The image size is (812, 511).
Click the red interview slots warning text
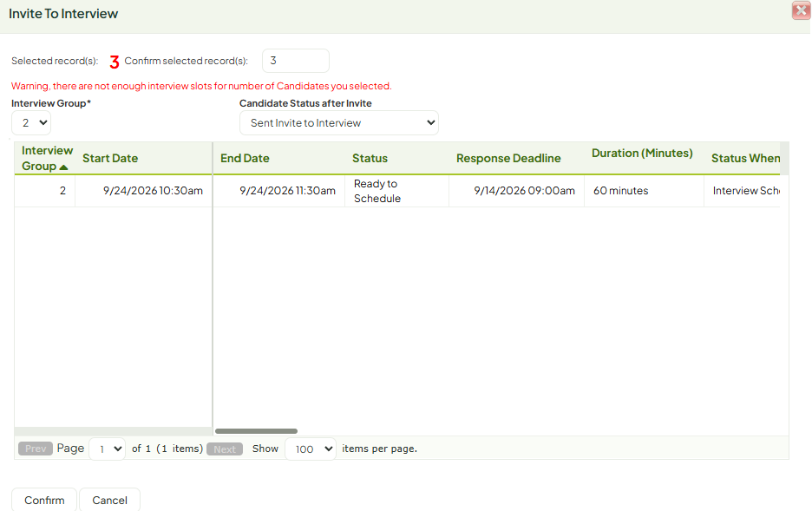201,86
